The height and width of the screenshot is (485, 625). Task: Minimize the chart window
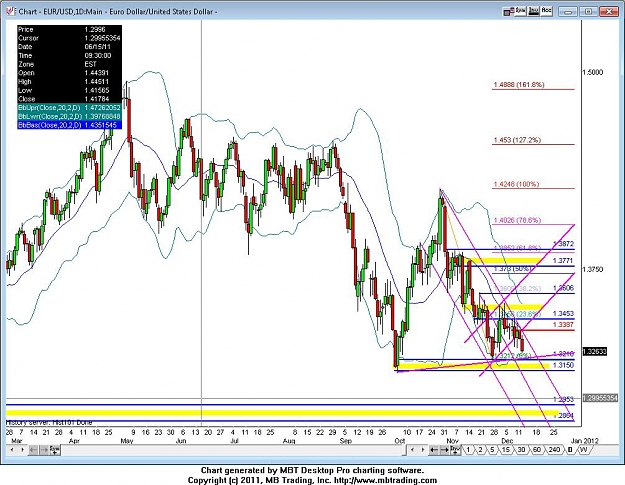pyautogui.click(x=568, y=12)
